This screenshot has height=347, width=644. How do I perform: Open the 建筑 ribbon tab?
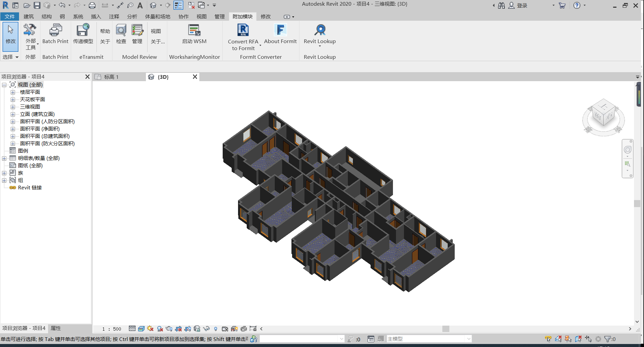[29, 16]
